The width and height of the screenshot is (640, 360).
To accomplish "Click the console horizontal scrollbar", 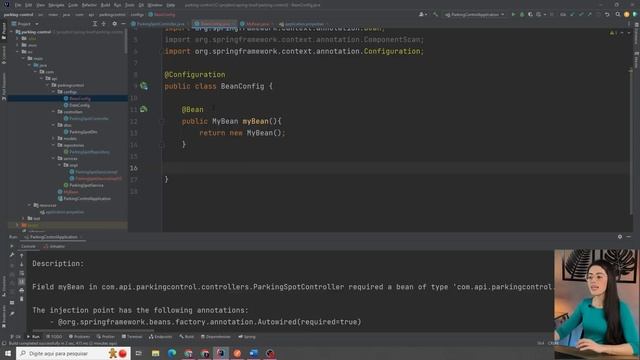I will click(x=93, y=331).
